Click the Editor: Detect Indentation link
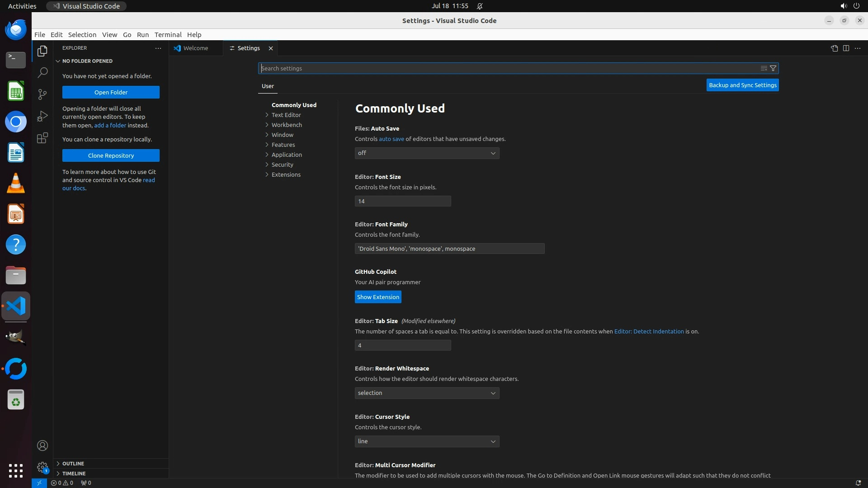 click(649, 331)
